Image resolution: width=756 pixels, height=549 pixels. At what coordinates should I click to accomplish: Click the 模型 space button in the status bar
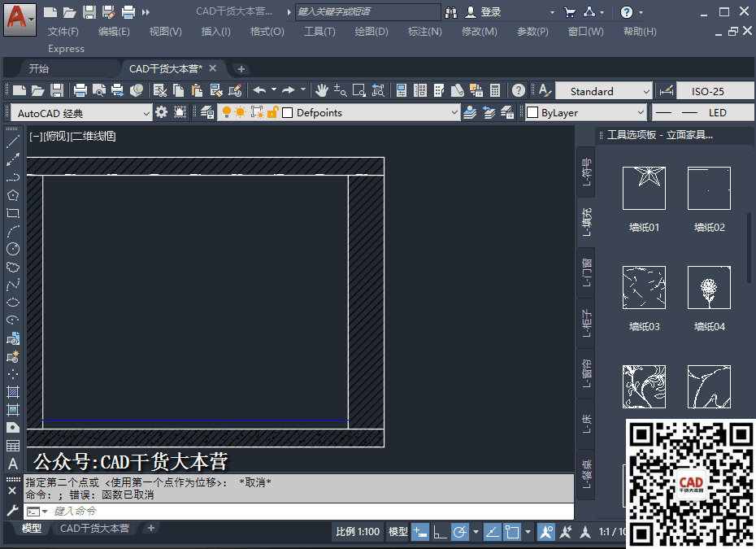pos(398,532)
